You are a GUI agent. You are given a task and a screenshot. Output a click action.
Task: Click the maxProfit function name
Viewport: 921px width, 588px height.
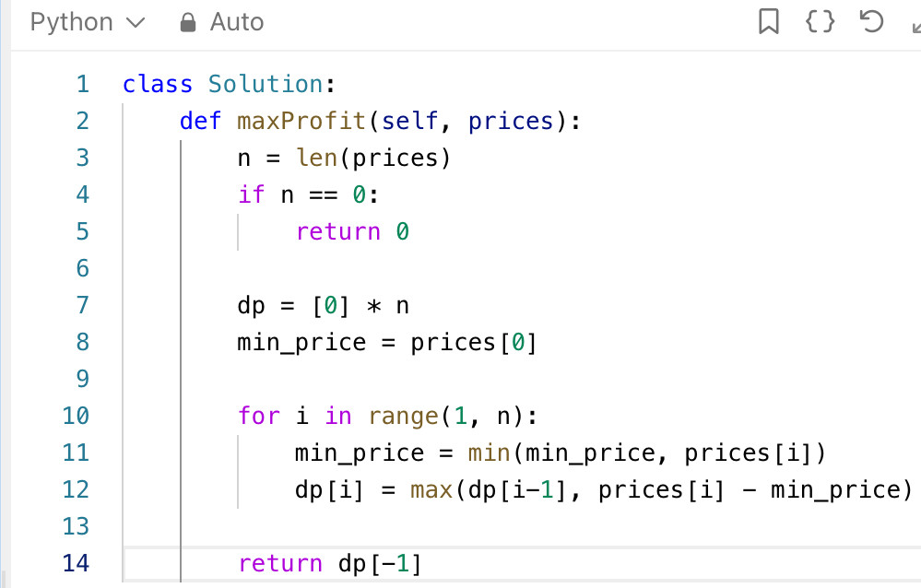click(x=301, y=121)
